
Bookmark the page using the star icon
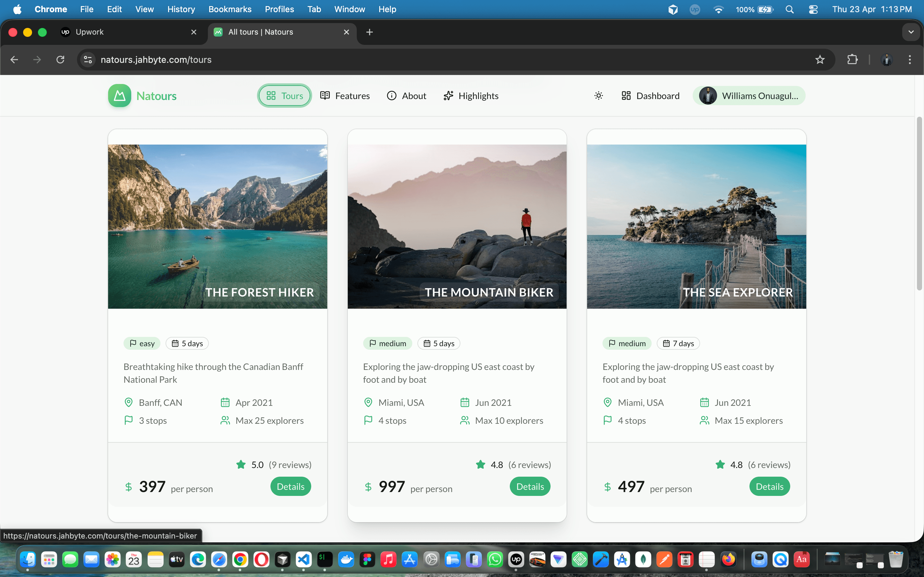click(x=820, y=60)
